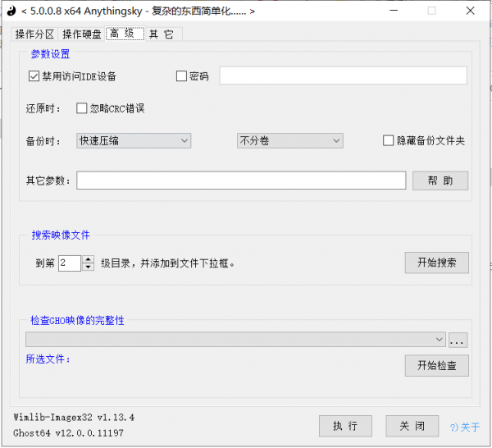This screenshot has height=448, width=492.
Task: Click the 开始检查 button
Action: 437,365
